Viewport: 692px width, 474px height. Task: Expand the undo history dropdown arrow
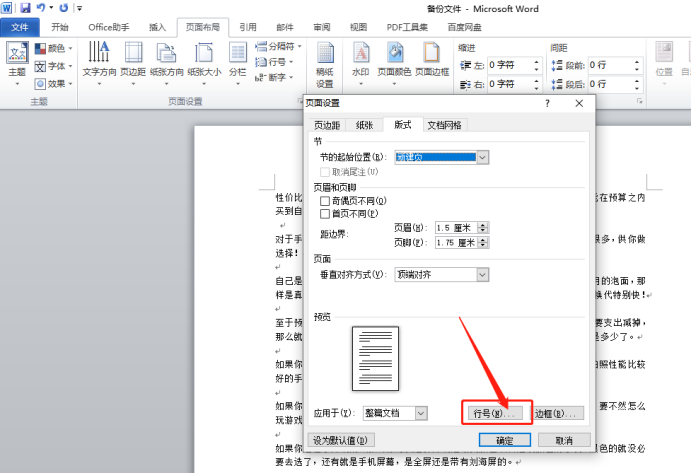click(51, 8)
